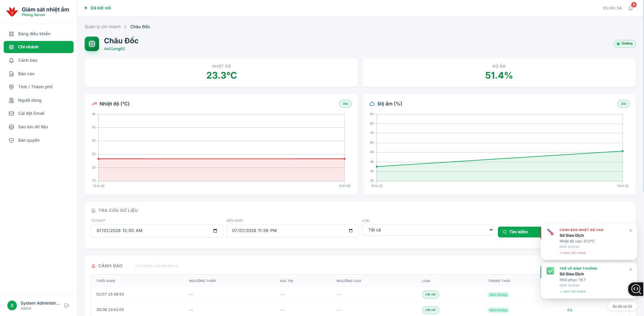
Task: Click the notification bell with badge 6
Action: point(631,8)
